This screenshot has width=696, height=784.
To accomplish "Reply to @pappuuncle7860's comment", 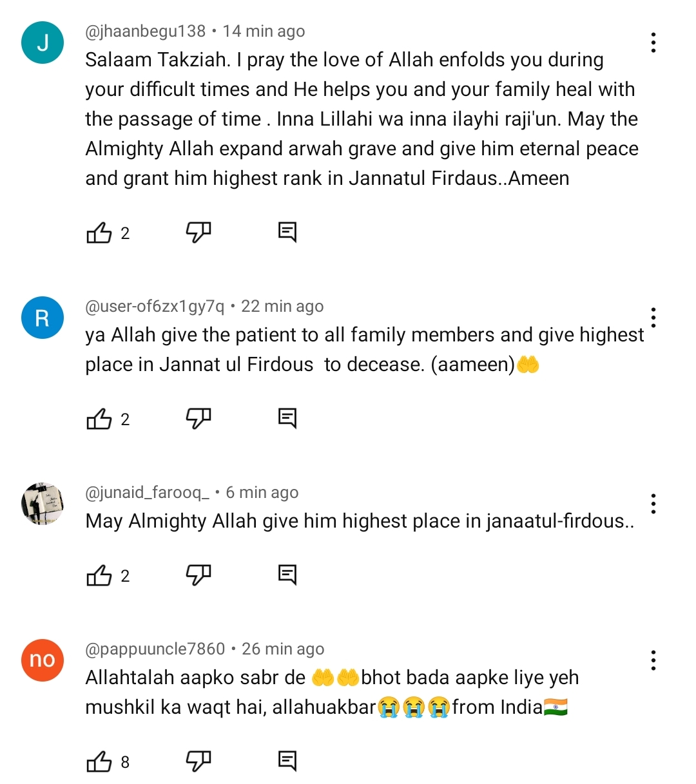I will tap(287, 761).
